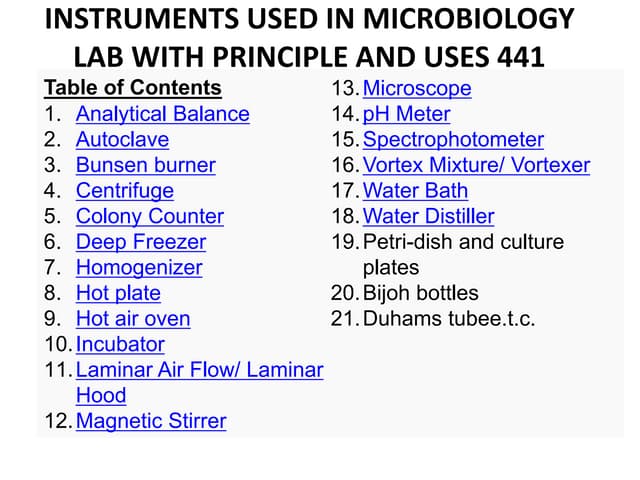This screenshot has width=640, height=480.
Task: Click the Hot plate link
Action: pos(118,293)
